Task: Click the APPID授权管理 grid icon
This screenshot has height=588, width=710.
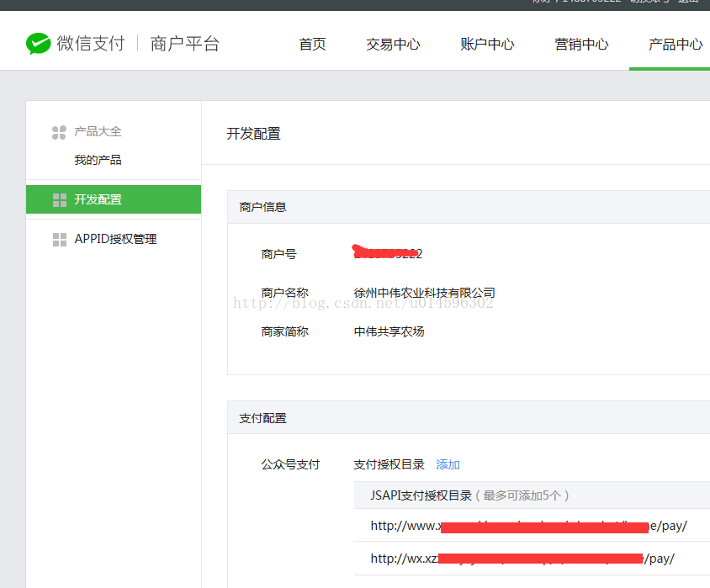Action: [60, 240]
